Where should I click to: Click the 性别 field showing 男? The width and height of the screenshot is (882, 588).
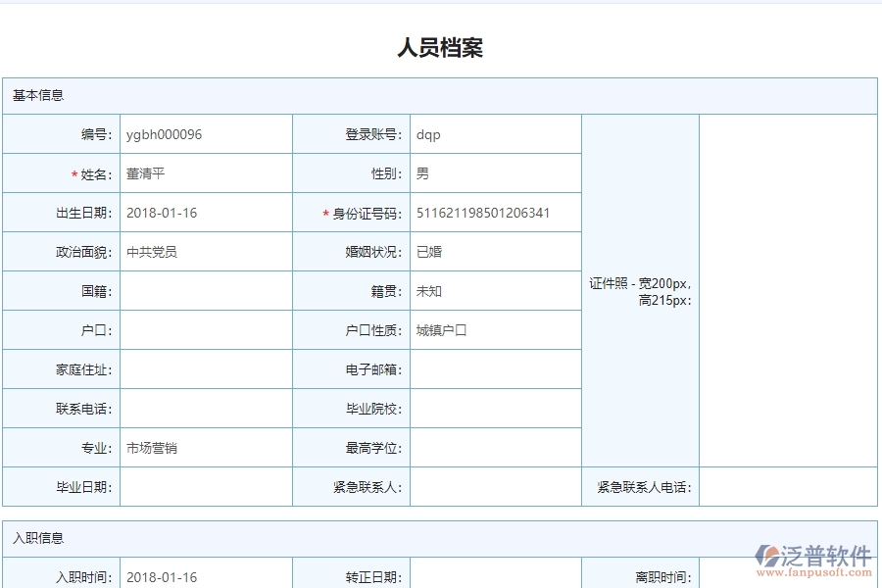[493, 173]
